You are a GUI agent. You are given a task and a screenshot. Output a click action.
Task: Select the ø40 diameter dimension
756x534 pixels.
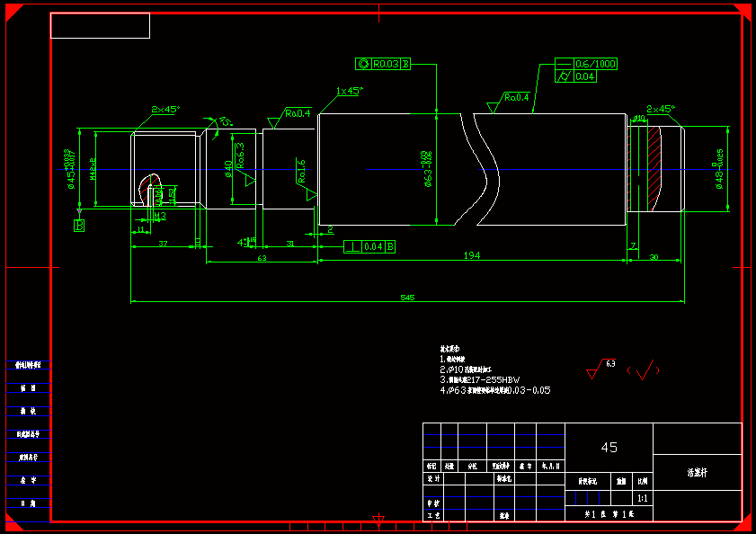click(x=228, y=169)
